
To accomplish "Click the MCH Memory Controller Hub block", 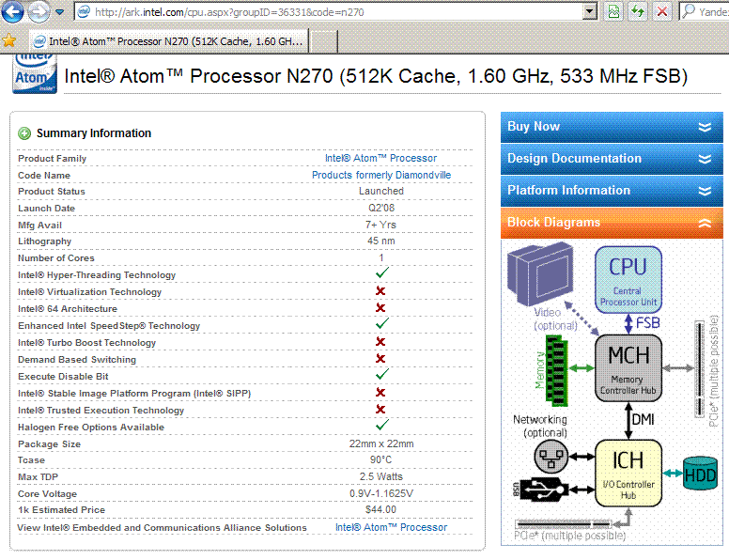I will (x=628, y=368).
